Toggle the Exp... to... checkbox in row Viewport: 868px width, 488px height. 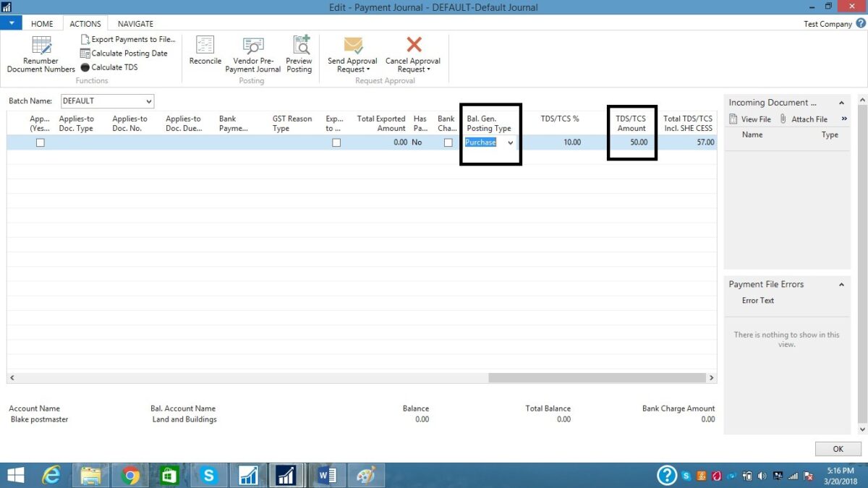(x=336, y=143)
